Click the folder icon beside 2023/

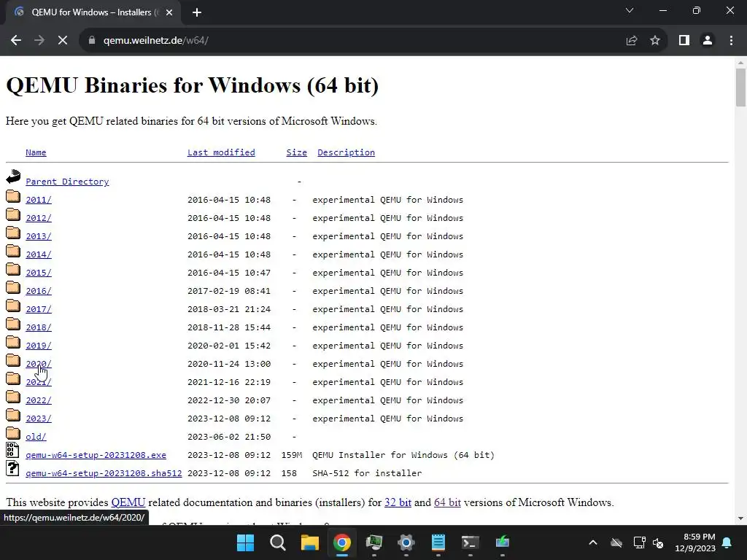coord(13,415)
